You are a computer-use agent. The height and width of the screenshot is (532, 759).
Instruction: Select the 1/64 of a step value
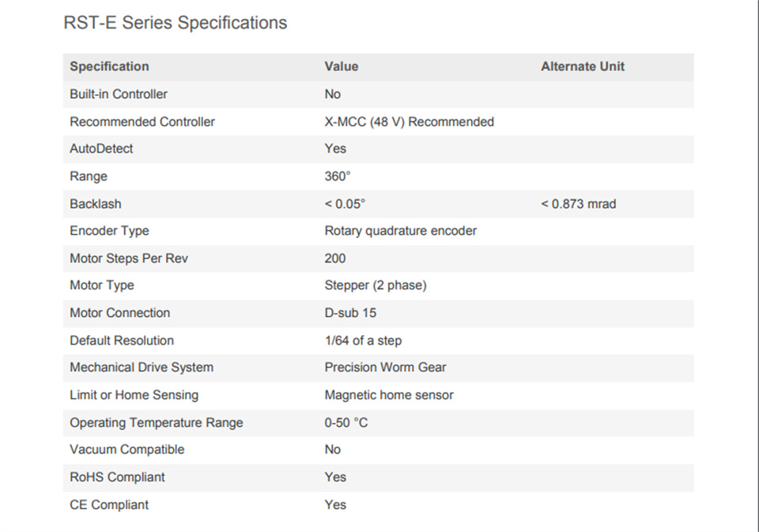[x=363, y=340]
